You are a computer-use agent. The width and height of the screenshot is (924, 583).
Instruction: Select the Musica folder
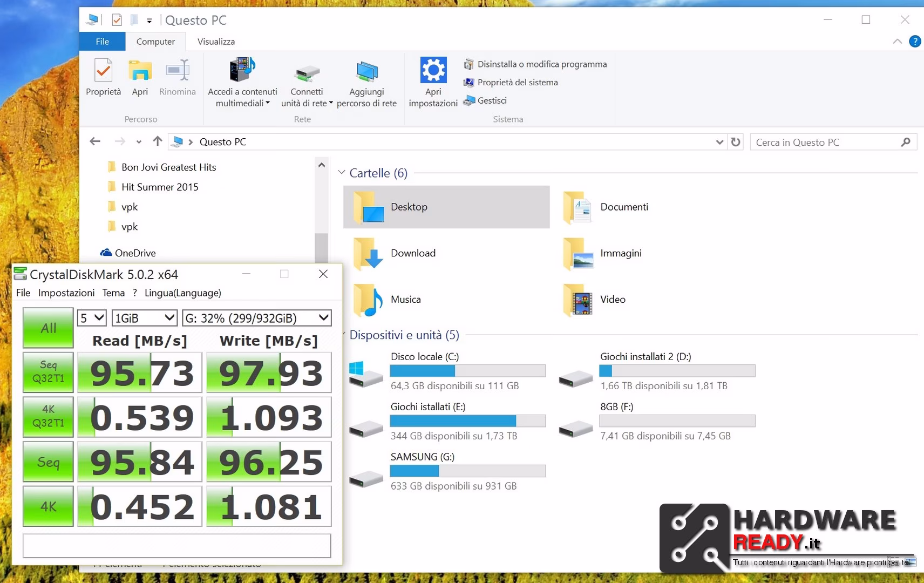387,300
